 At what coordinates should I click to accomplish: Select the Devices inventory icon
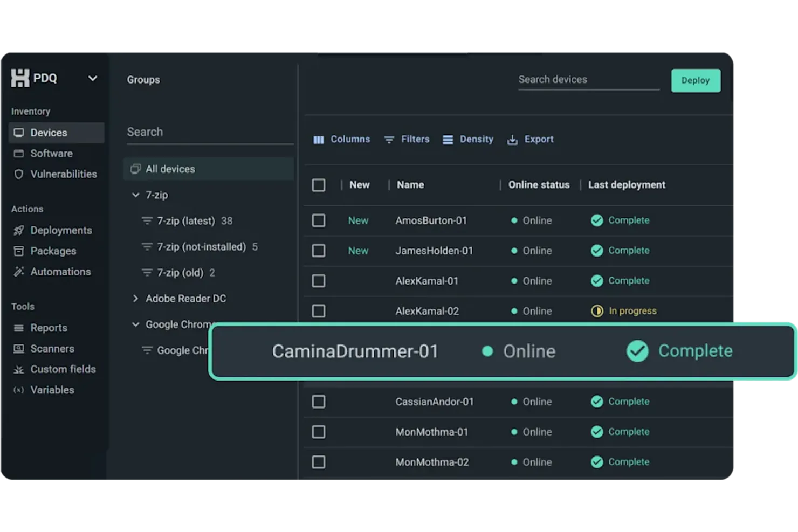(x=19, y=132)
